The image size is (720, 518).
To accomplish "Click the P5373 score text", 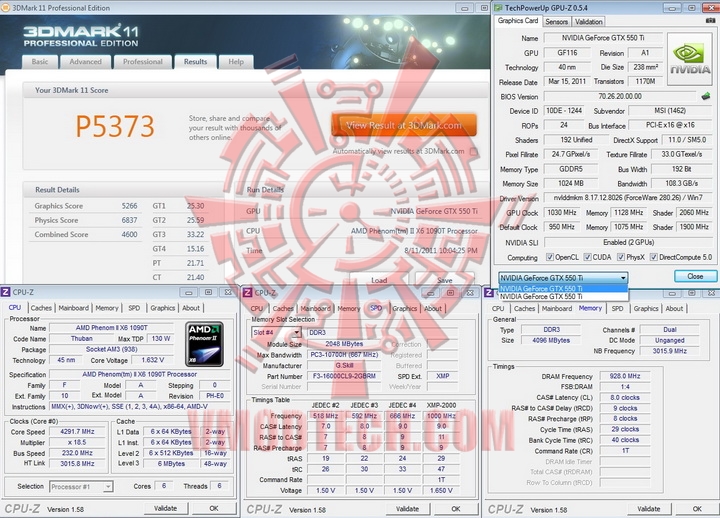I will point(115,126).
